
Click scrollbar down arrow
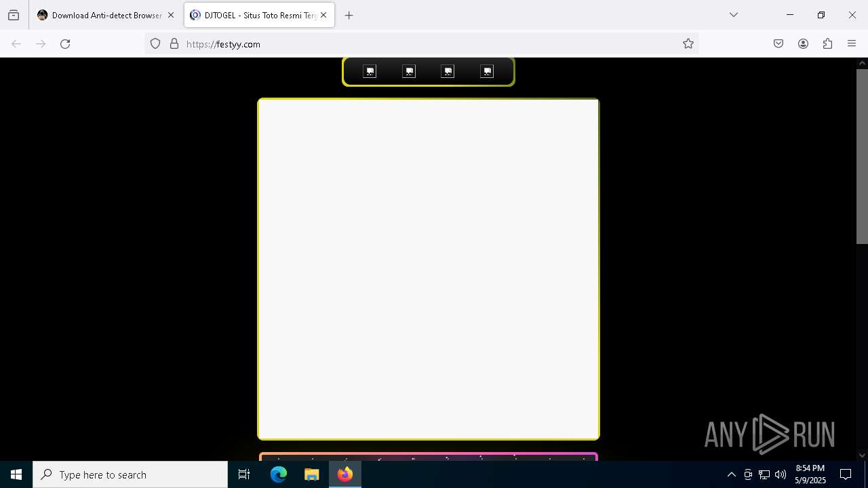point(862,455)
